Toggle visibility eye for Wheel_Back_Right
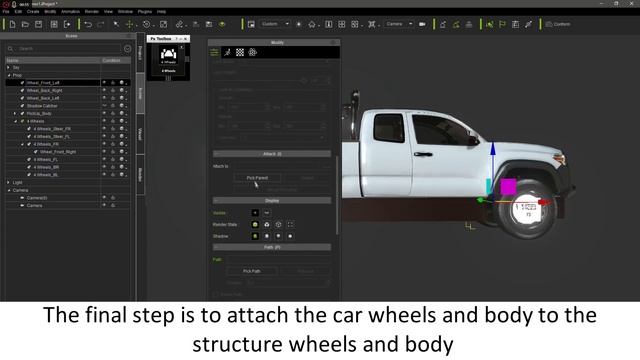 pos(104,90)
